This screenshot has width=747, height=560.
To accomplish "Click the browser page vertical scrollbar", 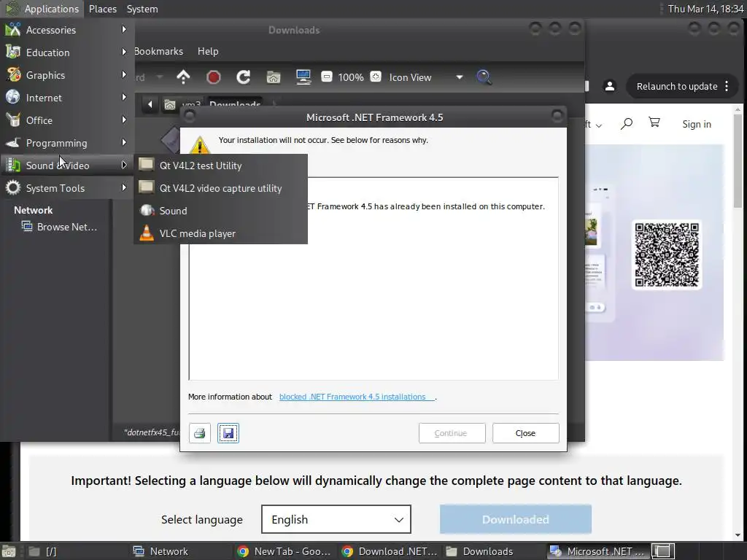I will [738, 162].
